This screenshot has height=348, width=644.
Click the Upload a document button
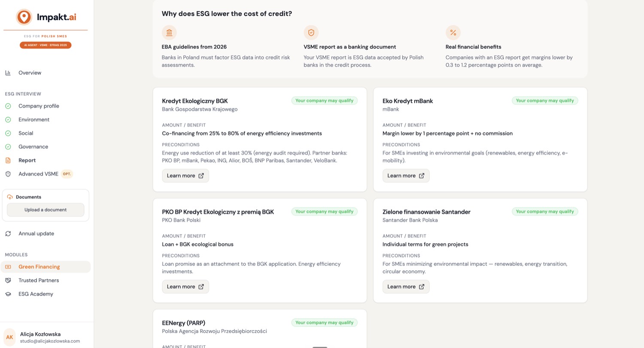[x=46, y=210]
